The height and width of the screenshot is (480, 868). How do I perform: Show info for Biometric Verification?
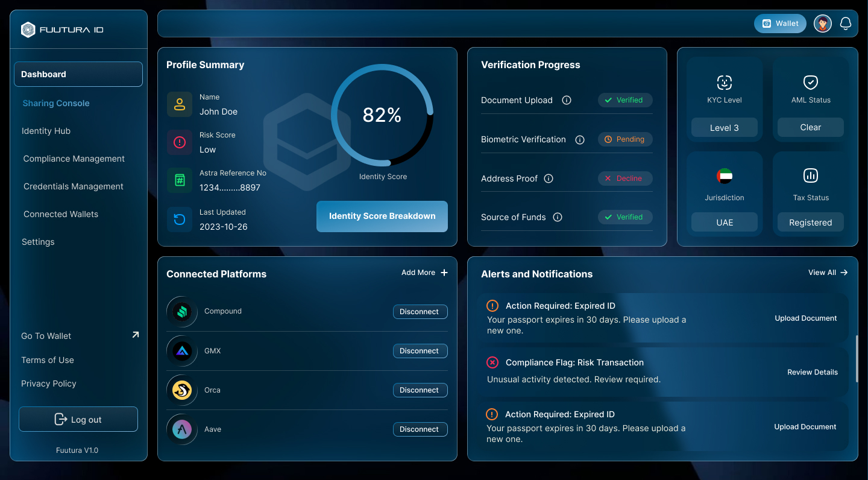point(580,139)
